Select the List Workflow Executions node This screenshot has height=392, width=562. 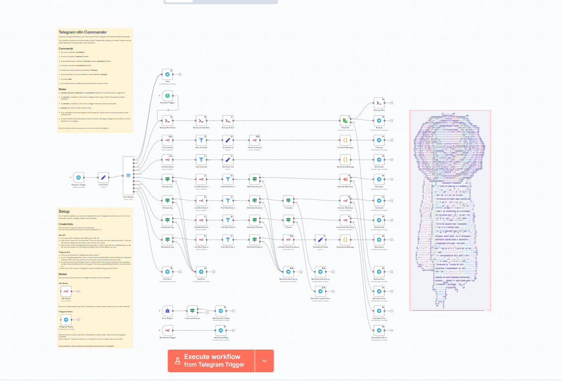(x=288, y=240)
